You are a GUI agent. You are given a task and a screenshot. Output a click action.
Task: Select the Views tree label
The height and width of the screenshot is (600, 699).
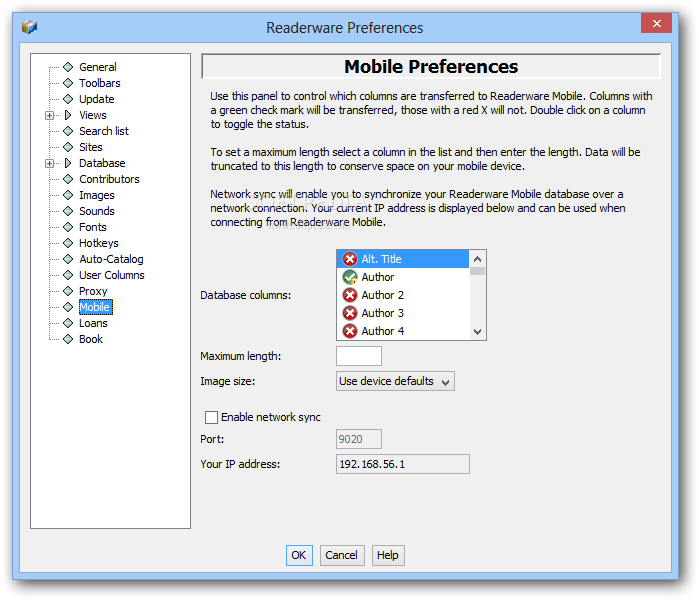click(x=93, y=115)
